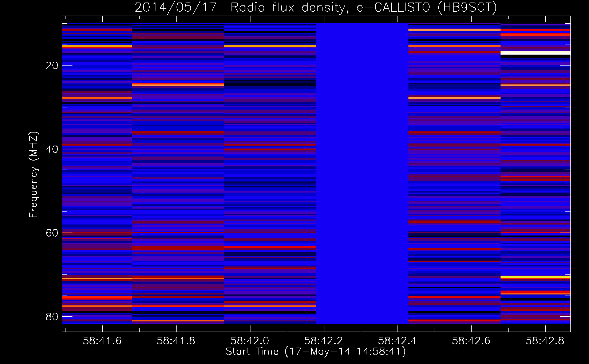The height and width of the screenshot is (364, 589).
Task: Select the 'Frequency (MHZ)' axis label
Action: 33,175
